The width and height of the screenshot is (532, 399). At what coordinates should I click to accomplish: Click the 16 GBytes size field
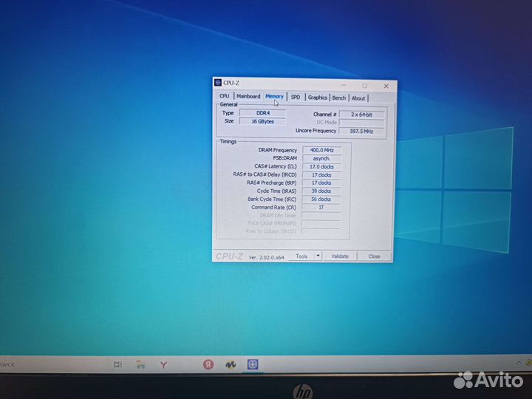pos(262,121)
